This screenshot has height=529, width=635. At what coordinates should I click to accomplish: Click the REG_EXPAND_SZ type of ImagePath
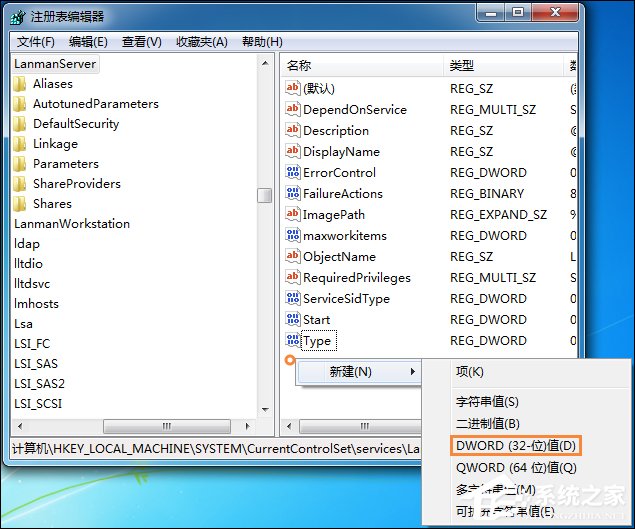tap(498, 214)
